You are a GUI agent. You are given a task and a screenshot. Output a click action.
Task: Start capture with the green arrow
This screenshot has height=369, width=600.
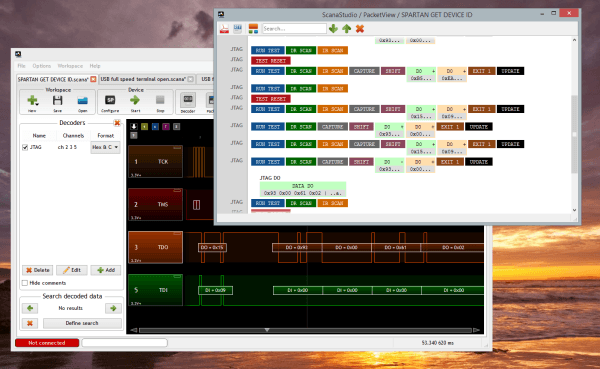135,101
